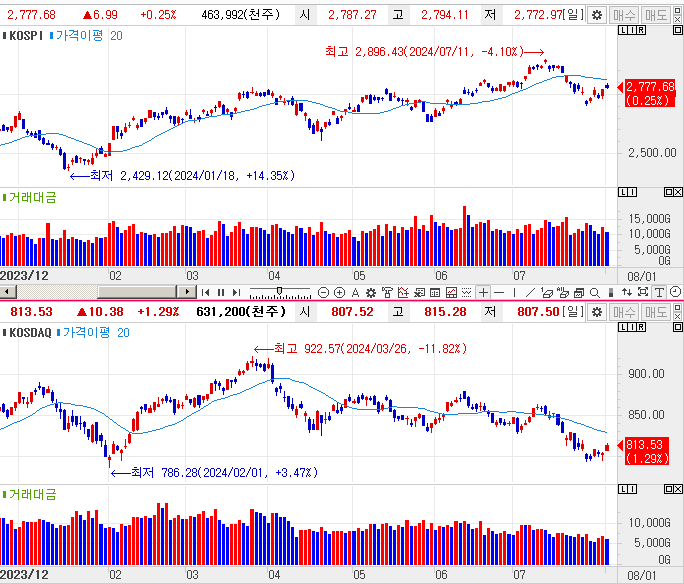This screenshot has width=684, height=584.
Task: Click the wavy indicator lines icon
Action: click(467, 292)
